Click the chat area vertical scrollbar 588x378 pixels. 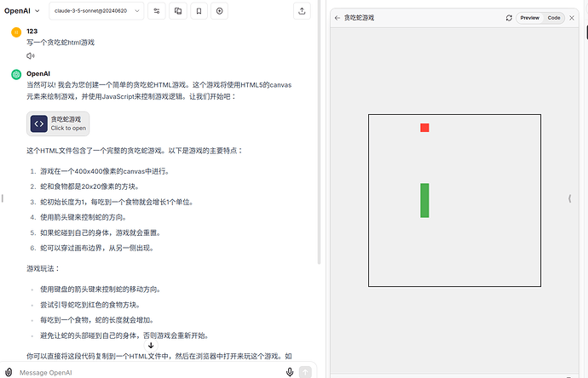click(319, 131)
